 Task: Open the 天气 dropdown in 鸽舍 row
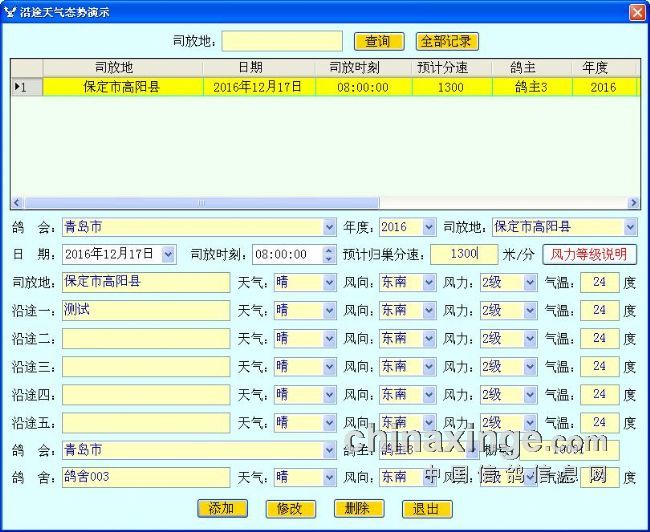(x=329, y=478)
